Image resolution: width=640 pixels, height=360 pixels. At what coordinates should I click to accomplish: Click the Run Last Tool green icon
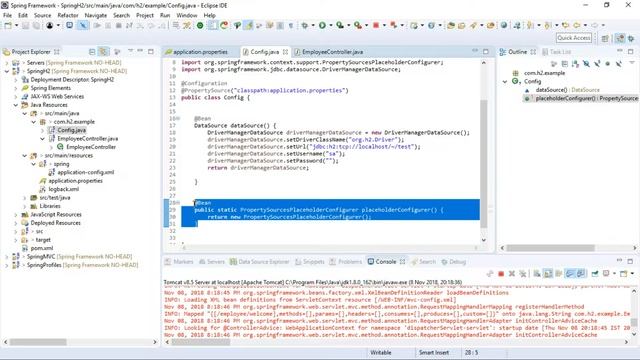click(x=358, y=25)
